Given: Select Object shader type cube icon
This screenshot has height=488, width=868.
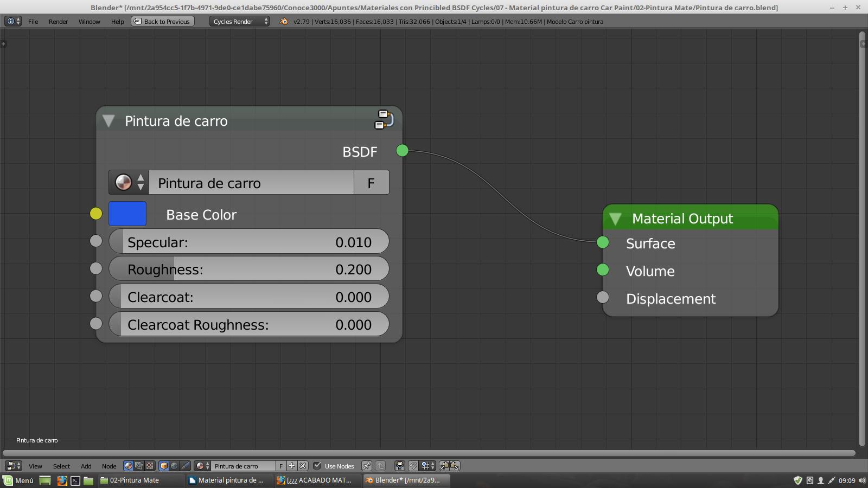Looking at the screenshot, I should 164,466.
